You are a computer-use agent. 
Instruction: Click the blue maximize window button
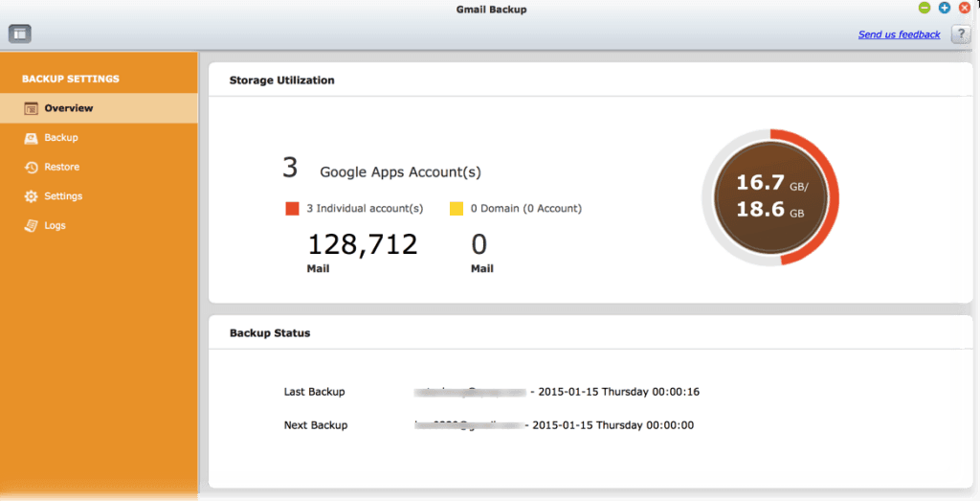click(945, 8)
